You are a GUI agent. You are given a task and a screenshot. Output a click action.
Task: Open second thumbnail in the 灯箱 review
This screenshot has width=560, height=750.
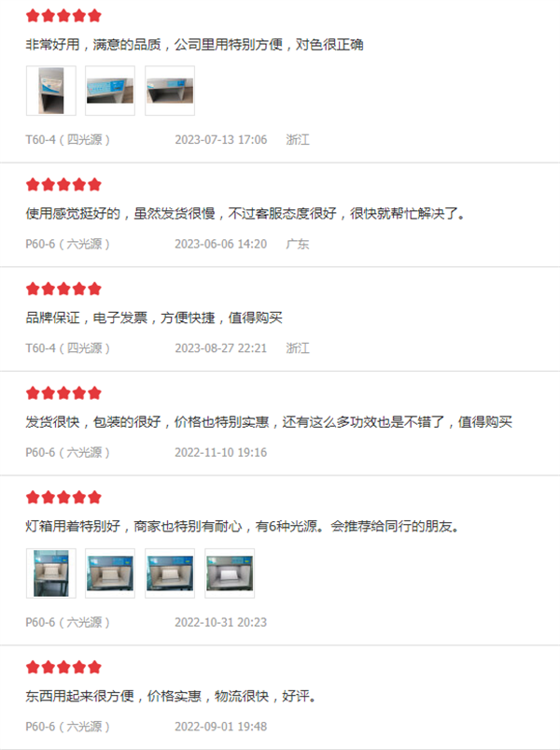110,573
